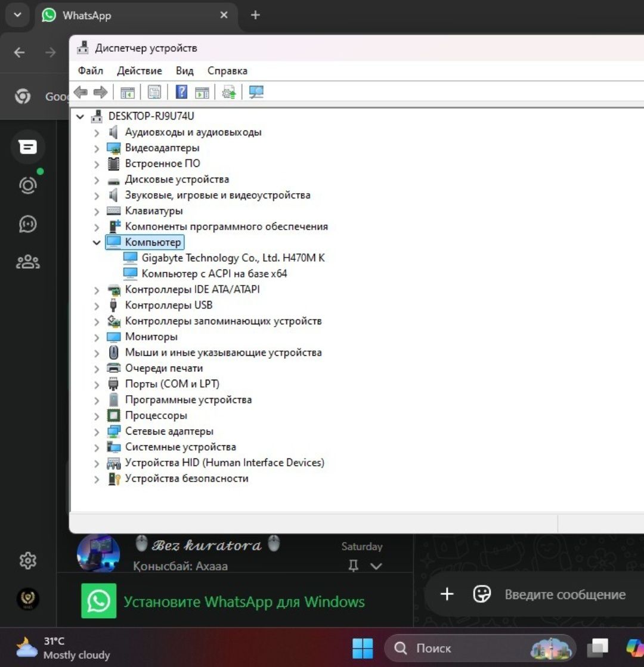Expand Аудиовходы и аудиовыходы

click(x=97, y=133)
